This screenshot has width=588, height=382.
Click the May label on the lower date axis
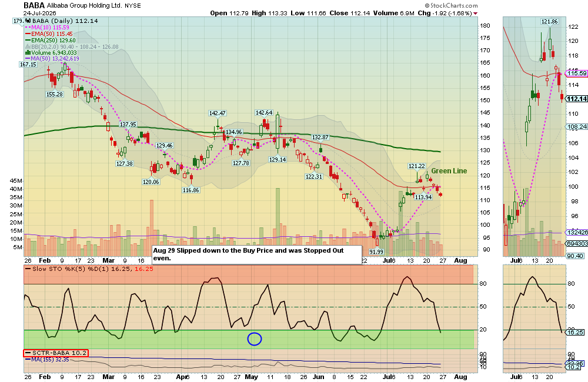click(251, 377)
